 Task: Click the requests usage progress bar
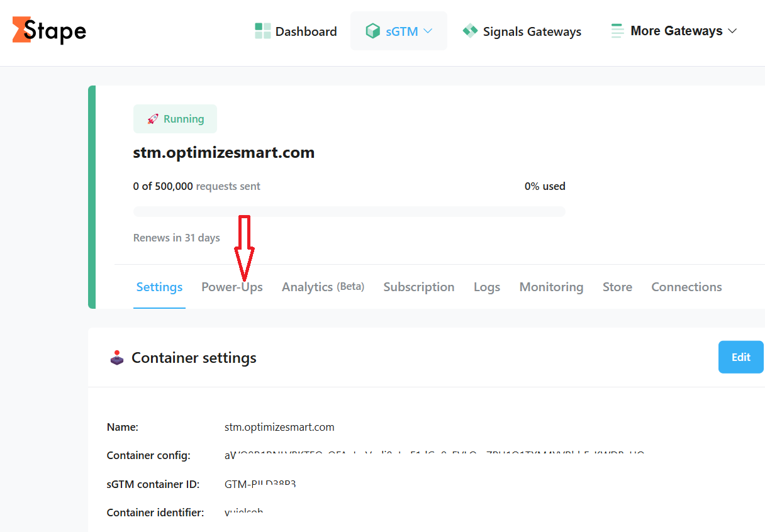point(349,211)
